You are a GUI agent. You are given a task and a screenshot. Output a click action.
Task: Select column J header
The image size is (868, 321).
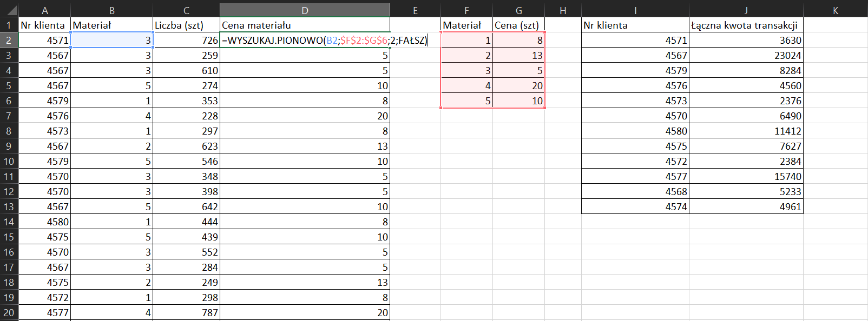746,10
